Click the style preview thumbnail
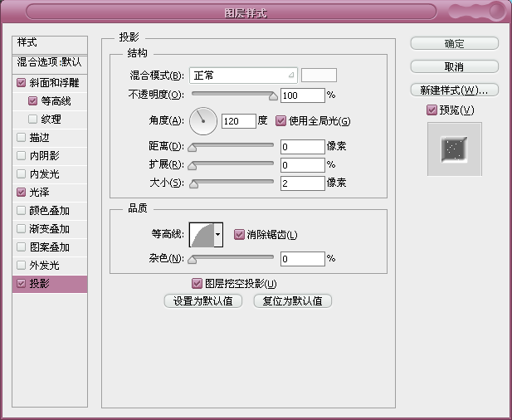Image resolution: width=512 pixels, height=420 pixels. click(454, 149)
